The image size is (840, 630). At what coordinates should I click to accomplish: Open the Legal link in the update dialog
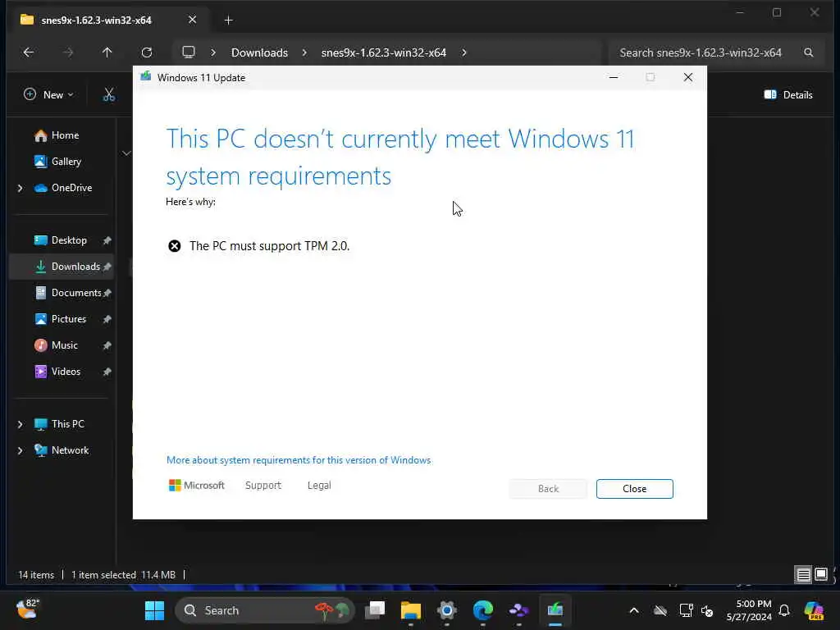[319, 486]
